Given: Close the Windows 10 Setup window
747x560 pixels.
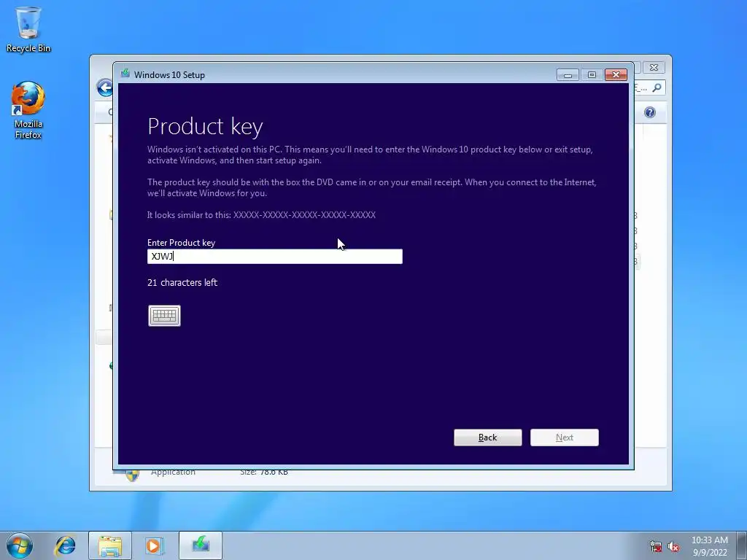Looking at the screenshot, I should pyautogui.click(x=616, y=75).
